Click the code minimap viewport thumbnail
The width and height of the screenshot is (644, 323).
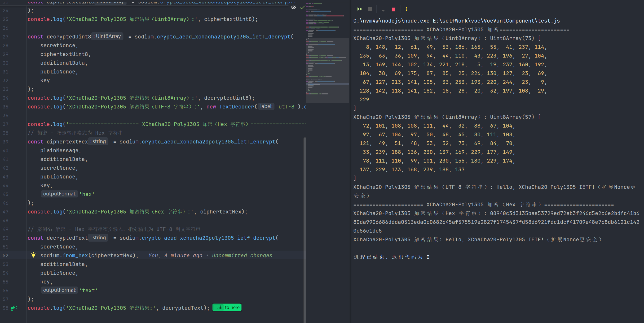click(x=327, y=70)
